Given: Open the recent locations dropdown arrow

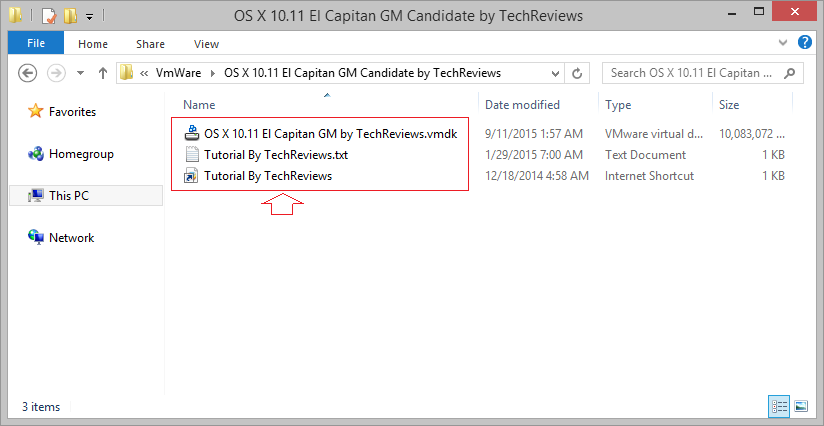Looking at the screenshot, I should tap(80, 73).
